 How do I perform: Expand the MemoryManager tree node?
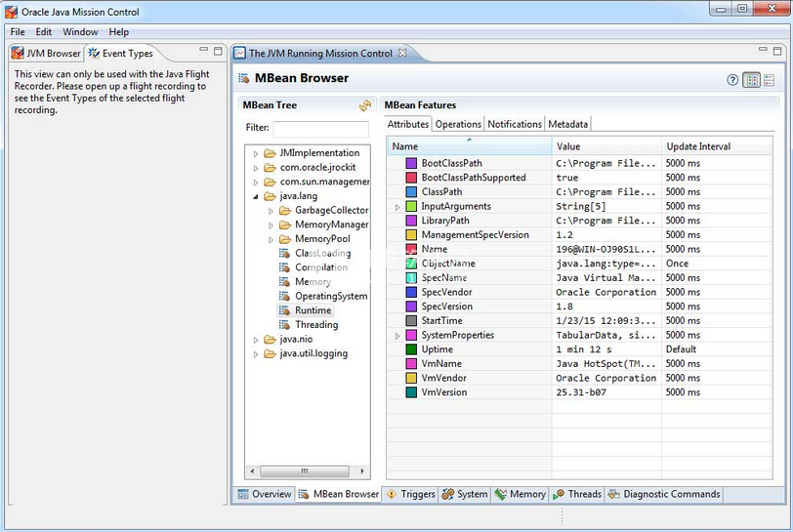tap(271, 225)
